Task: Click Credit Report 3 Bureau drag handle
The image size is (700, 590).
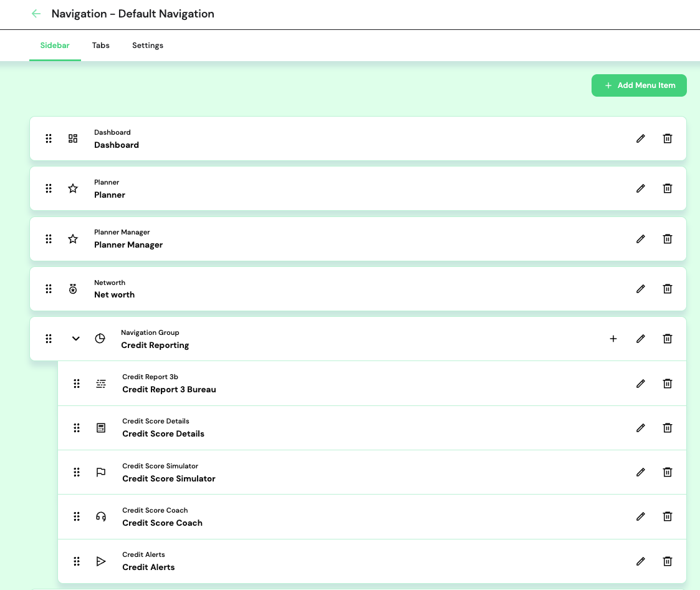Action: click(x=77, y=384)
